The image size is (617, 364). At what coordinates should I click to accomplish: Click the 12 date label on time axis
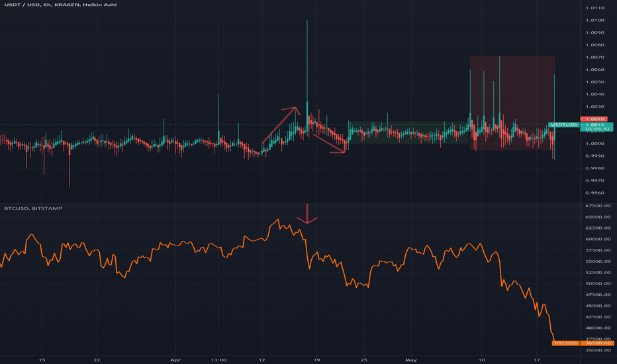(262, 360)
